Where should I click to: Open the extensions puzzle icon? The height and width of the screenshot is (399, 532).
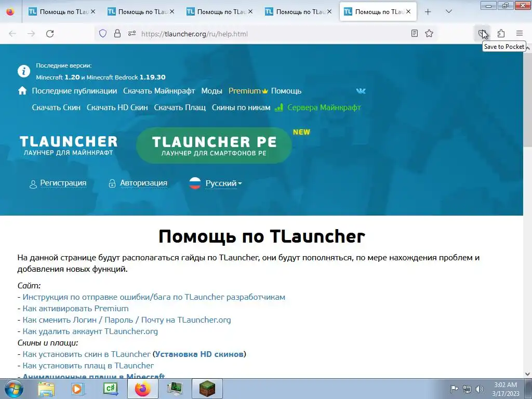point(501,33)
